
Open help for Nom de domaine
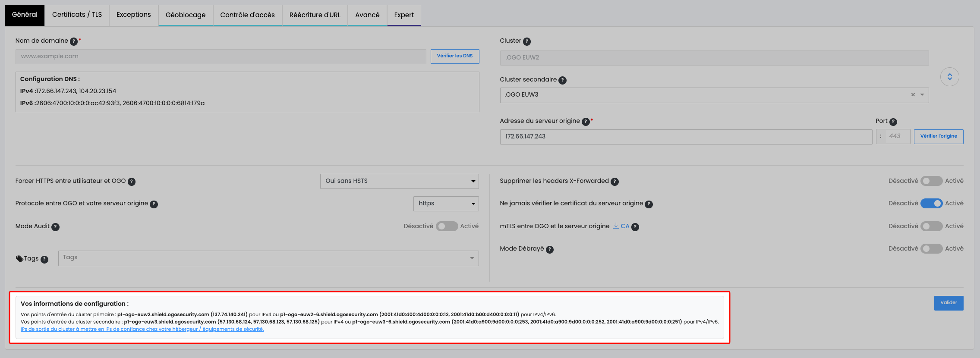click(74, 41)
